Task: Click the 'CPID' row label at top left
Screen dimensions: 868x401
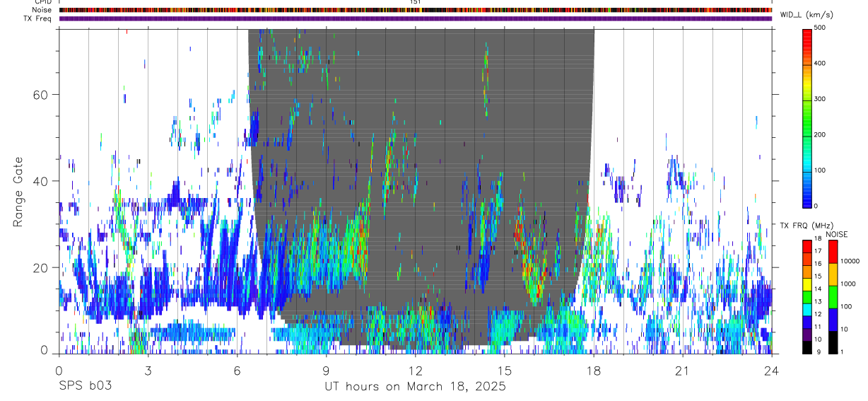Action: pos(42,2)
